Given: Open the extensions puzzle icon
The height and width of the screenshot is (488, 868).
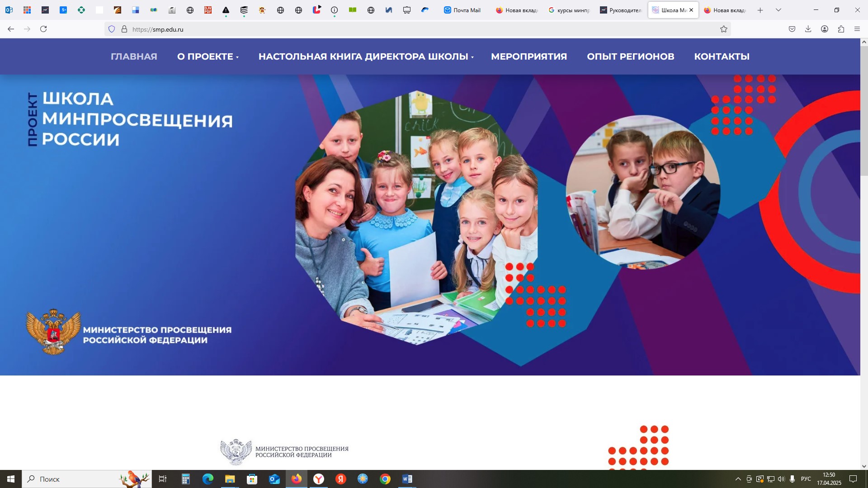Looking at the screenshot, I should point(841,29).
